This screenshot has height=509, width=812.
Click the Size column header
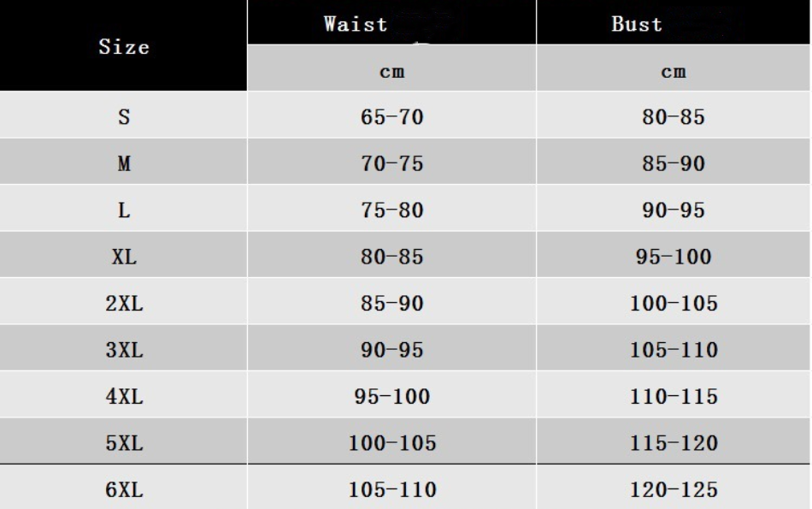pyautogui.click(x=124, y=47)
